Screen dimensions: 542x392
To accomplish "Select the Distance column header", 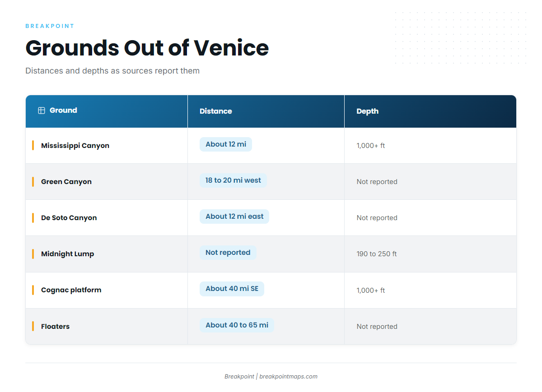I will [266, 111].
